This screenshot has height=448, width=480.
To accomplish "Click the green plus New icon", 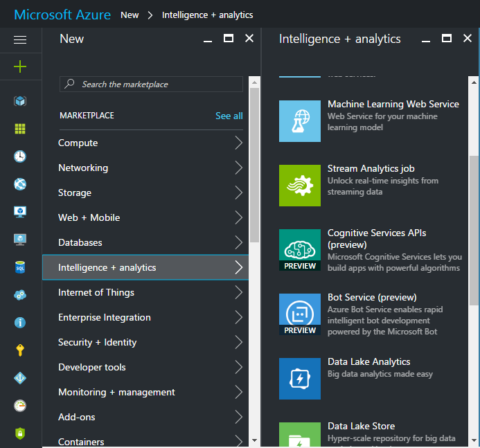I will click(x=20, y=66).
